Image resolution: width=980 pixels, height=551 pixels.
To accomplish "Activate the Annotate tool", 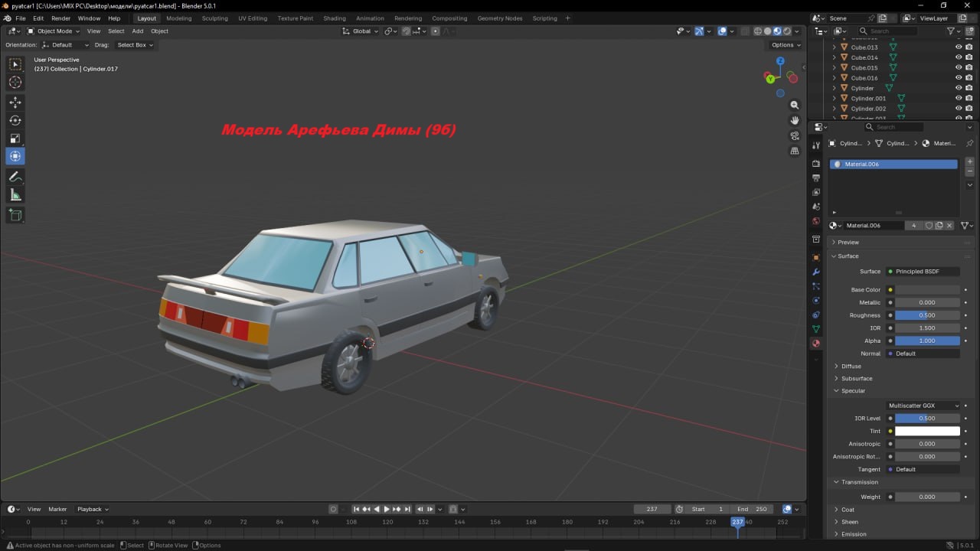I will click(15, 176).
